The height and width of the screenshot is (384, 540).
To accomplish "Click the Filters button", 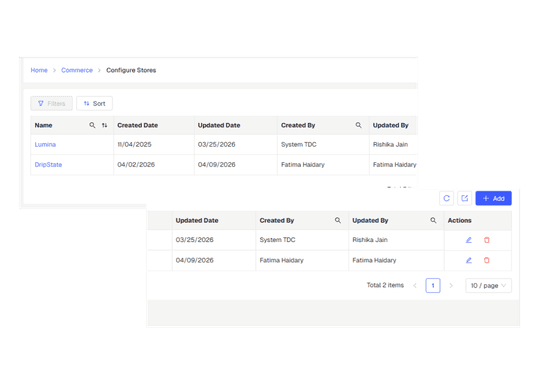I will (52, 103).
